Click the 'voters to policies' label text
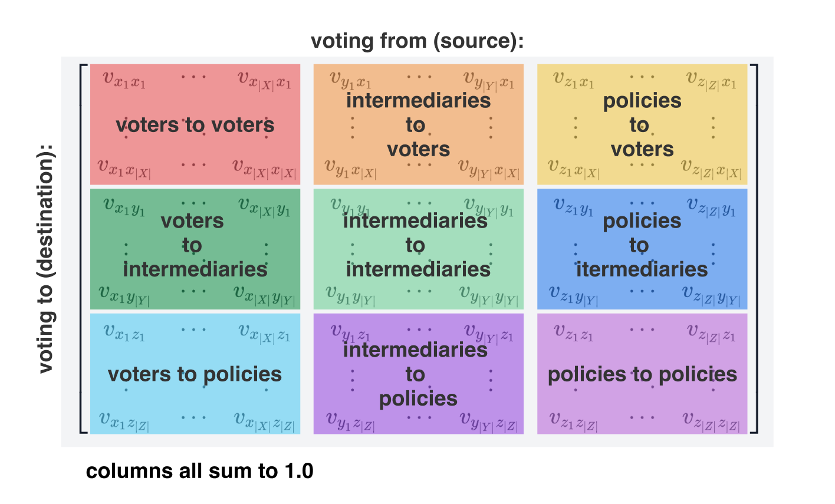Screen dimensions: 835x504 tap(195, 374)
